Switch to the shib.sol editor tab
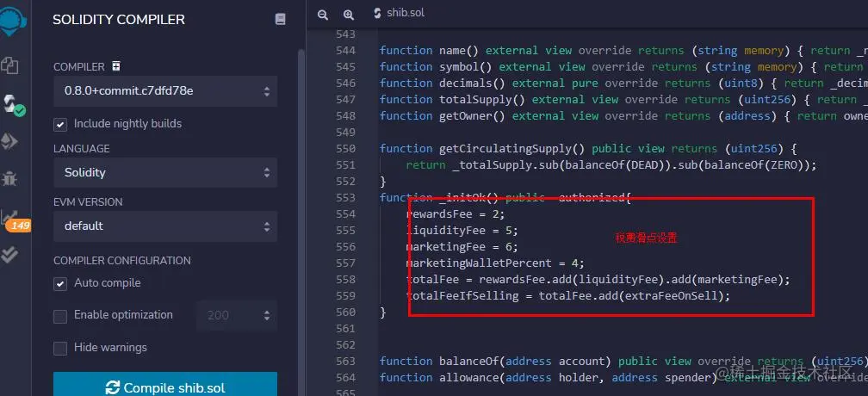The image size is (868, 396). pos(400,13)
